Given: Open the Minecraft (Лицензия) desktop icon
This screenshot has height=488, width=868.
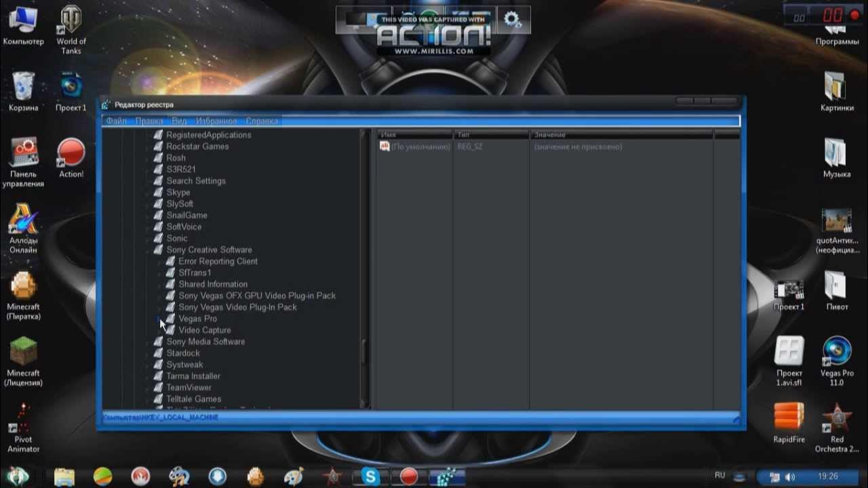Looking at the screenshot, I should [x=23, y=361].
